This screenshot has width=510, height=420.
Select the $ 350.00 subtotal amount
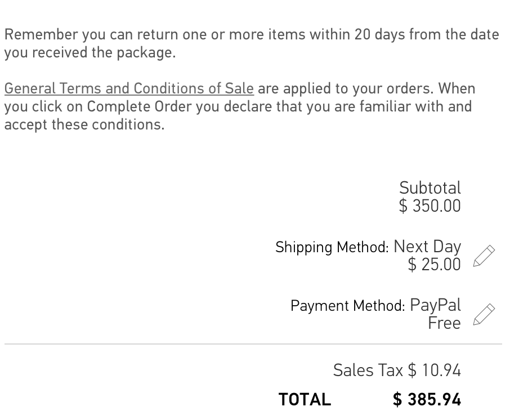point(430,206)
